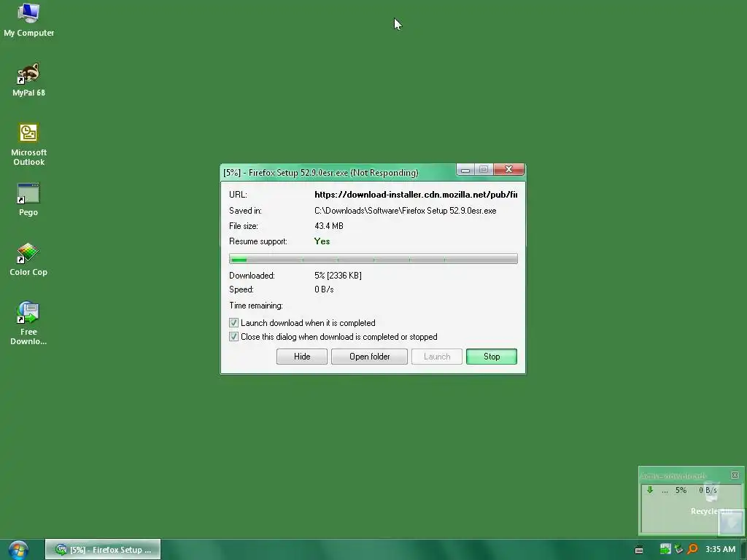Click the download progress bar

(373, 259)
